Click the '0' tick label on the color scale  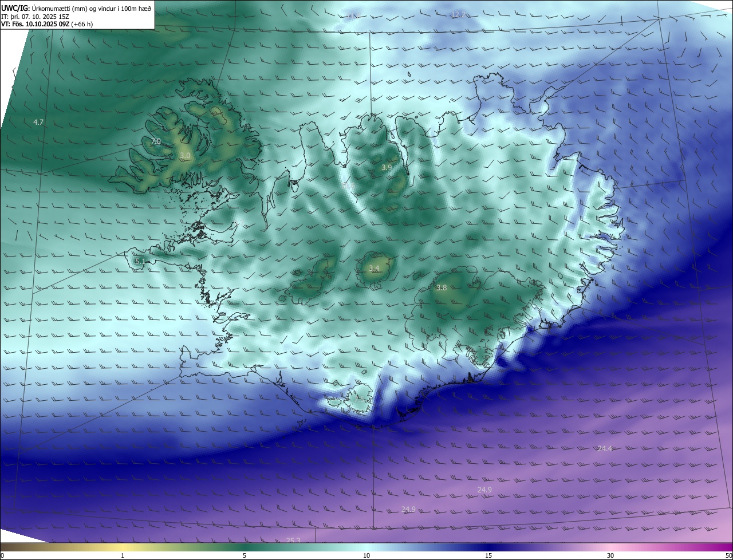(2, 555)
